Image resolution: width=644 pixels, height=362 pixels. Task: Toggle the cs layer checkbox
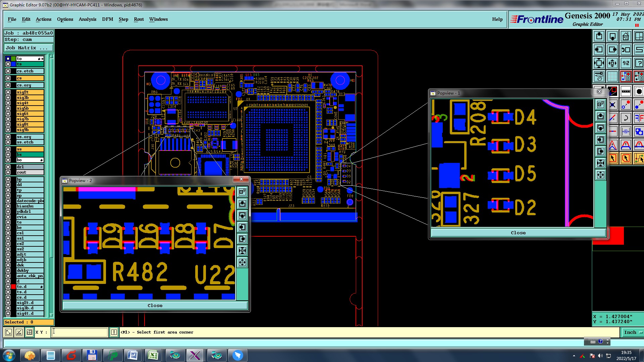pyautogui.click(x=8, y=78)
